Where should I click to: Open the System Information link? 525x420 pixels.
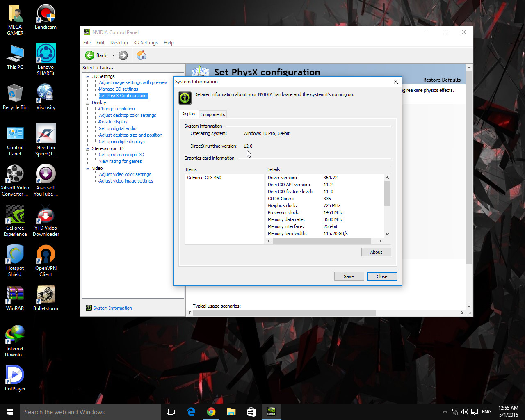[x=112, y=308]
